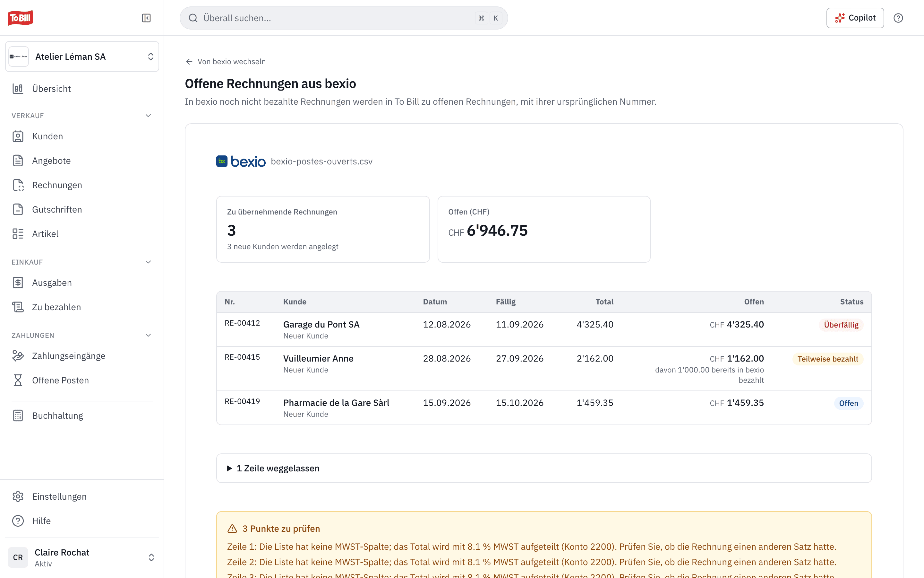Click the Fällig column header
This screenshot has width=924, height=578.
pyautogui.click(x=506, y=302)
